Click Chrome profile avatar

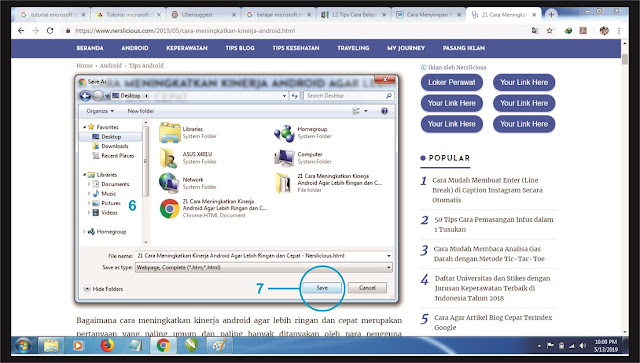pyautogui.click(x=604, y=31)
